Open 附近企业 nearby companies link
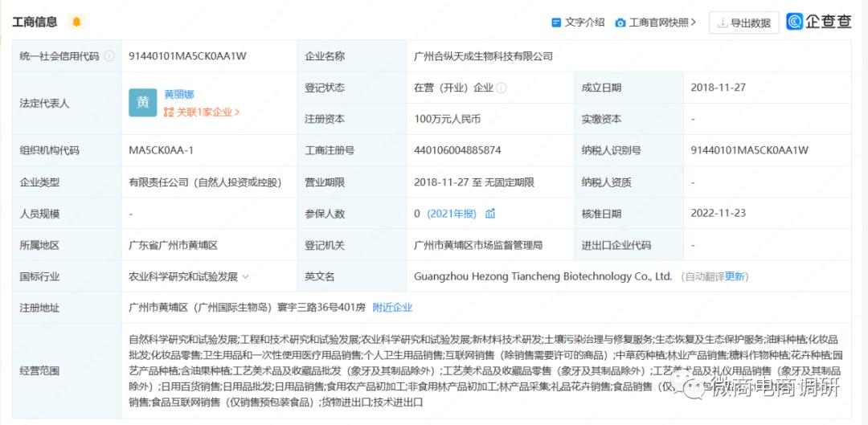The image size is (868, 425). tap(392, 308)
